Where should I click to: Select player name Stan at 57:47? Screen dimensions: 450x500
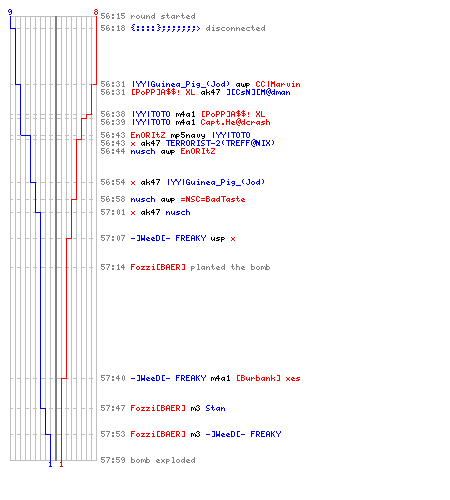215,408
